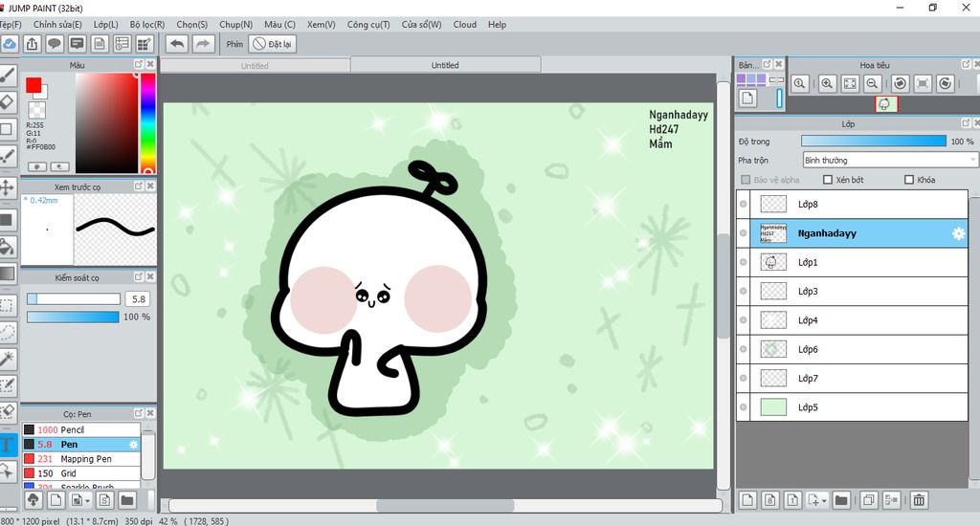980x526 pixels.
Task: Create new layer at bottom of layers panel
Action: pyautogui.click(x=748, y=500)
